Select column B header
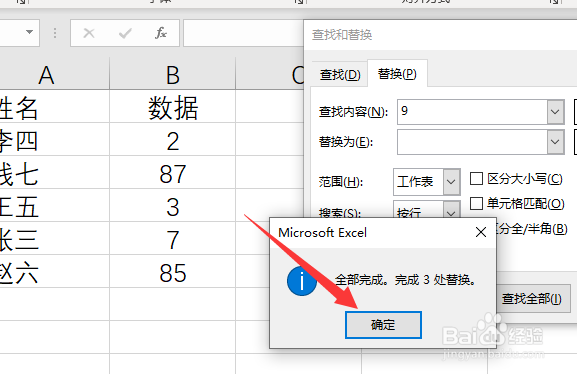Viewport: 577px width, 374px height. (173, 75)
